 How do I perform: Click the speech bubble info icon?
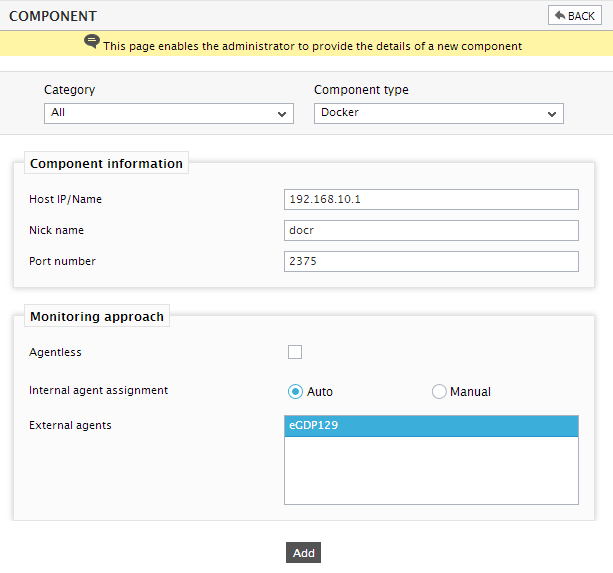(92, 41)
